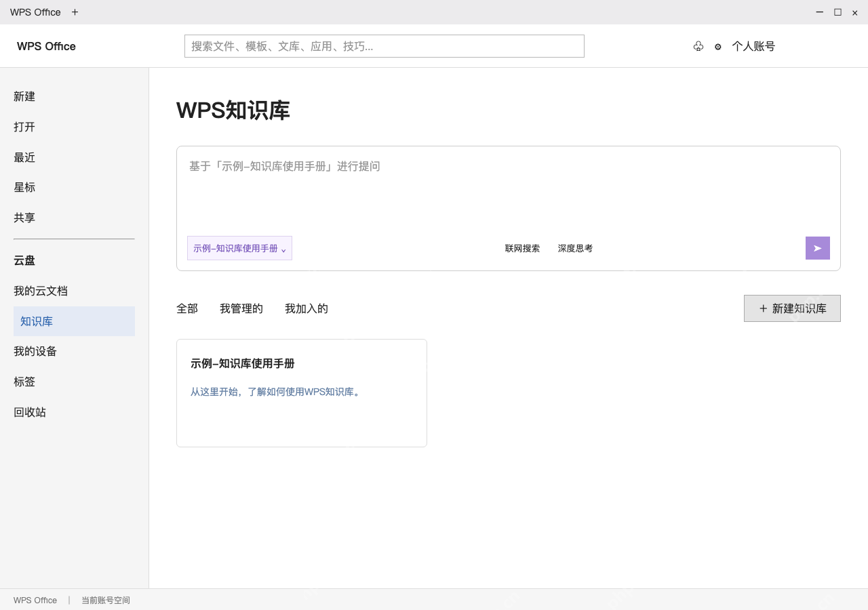
Task: Toggle the 联网搜索 option
Action: click(522, 248)
